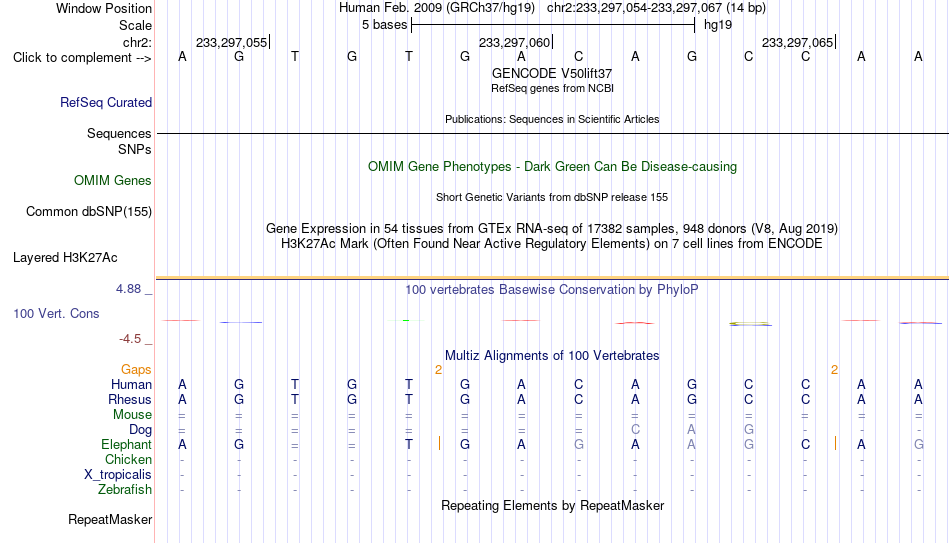Click the T base in Elephant row
This screenshot has height=543, width=950.
click(x=409, y=445)
